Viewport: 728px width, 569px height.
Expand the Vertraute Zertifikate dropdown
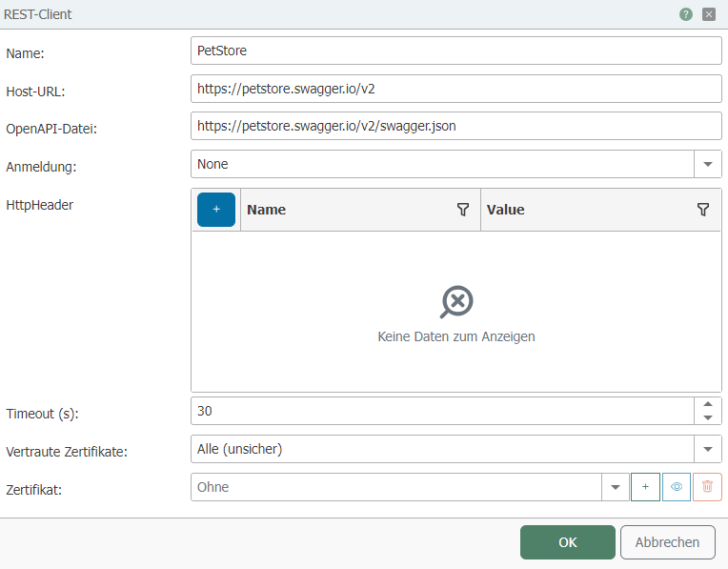coord(707,449)
